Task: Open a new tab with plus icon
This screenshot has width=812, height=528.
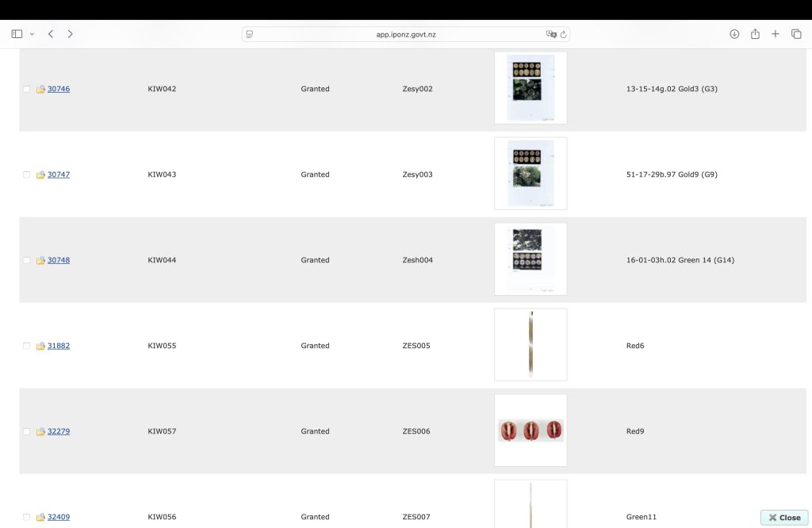Action: 776,34
